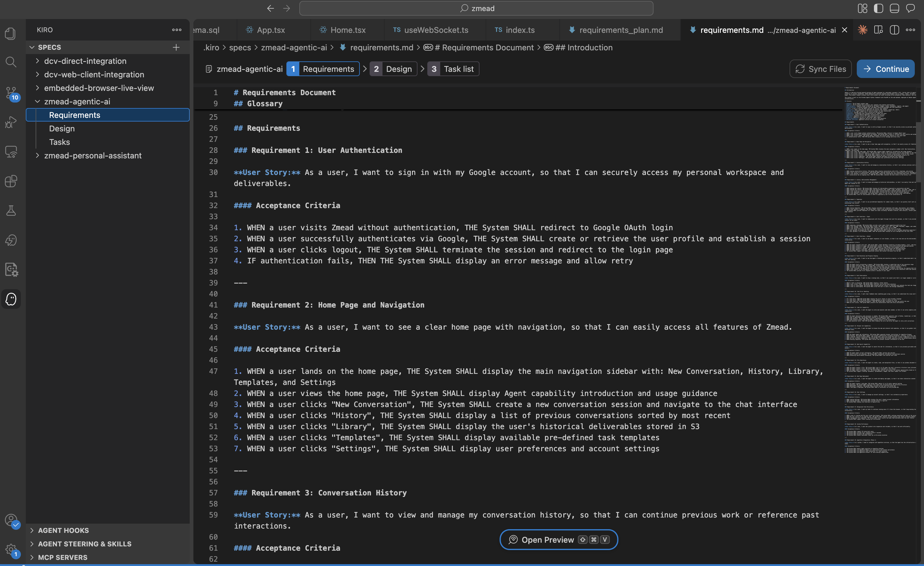Open the Extensions view
Screen dimensions: 924x566
click(x=10, y=181)
